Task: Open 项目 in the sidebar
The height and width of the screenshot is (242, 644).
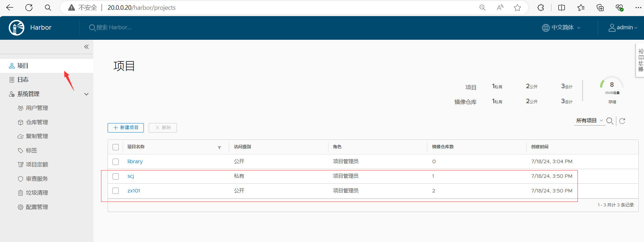Action: click(47, 66)
